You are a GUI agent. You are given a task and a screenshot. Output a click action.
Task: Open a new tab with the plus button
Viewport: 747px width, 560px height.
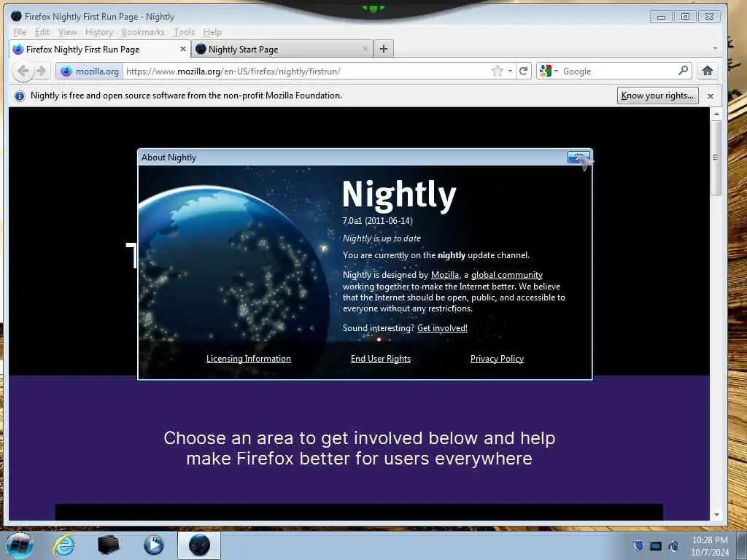[x=384, y=49]
